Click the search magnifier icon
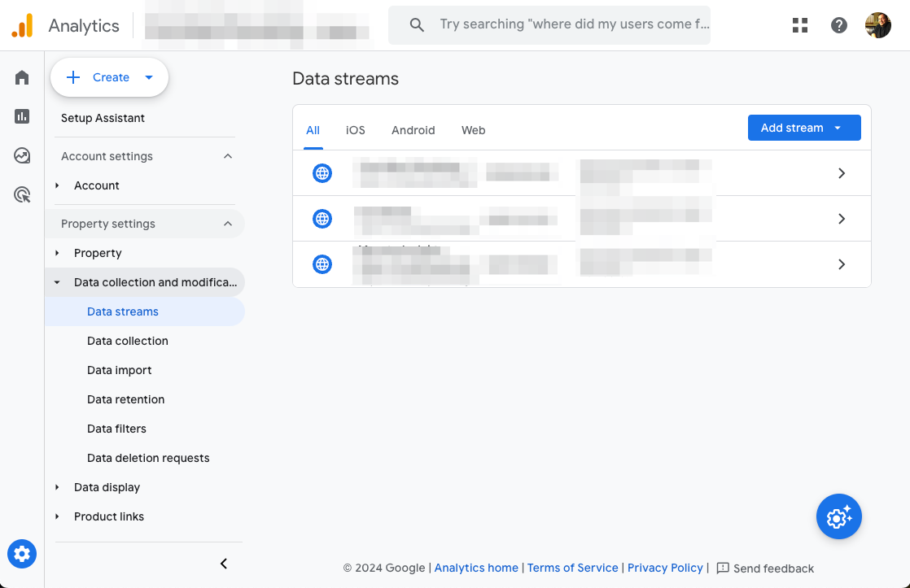 [416, 25]
